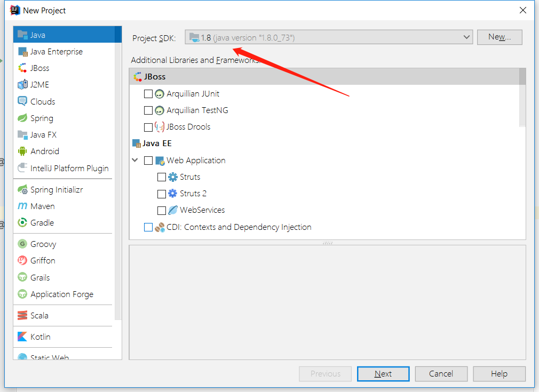539x392 pixels.
Task: Click the Help button
Action: coord(499,374)
